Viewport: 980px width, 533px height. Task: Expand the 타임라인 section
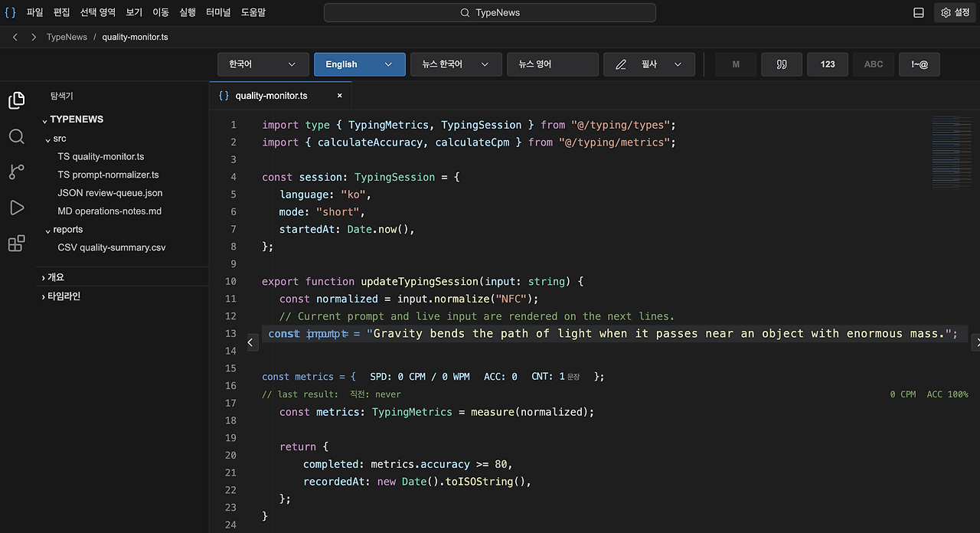(61, 296)
